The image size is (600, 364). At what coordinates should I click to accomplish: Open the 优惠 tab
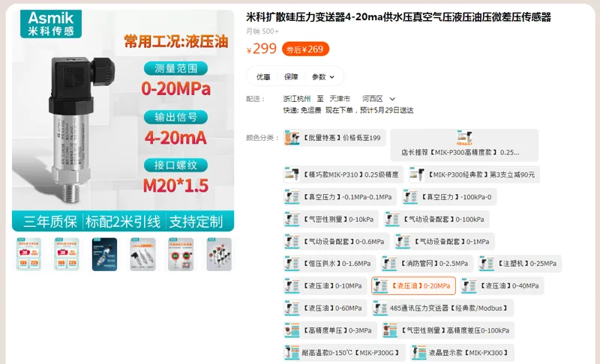263,77
